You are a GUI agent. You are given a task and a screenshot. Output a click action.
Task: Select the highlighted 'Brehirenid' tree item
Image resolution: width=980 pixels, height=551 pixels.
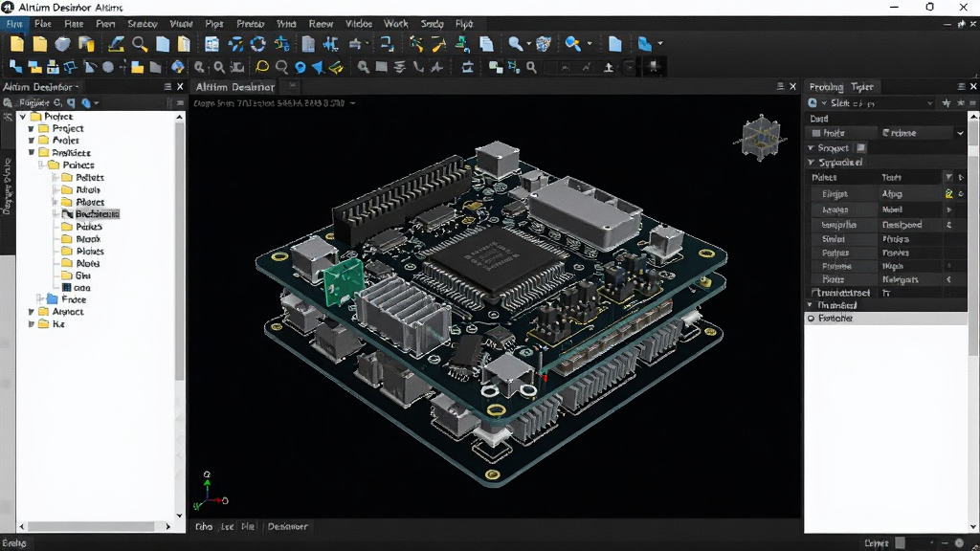[98, 213]
